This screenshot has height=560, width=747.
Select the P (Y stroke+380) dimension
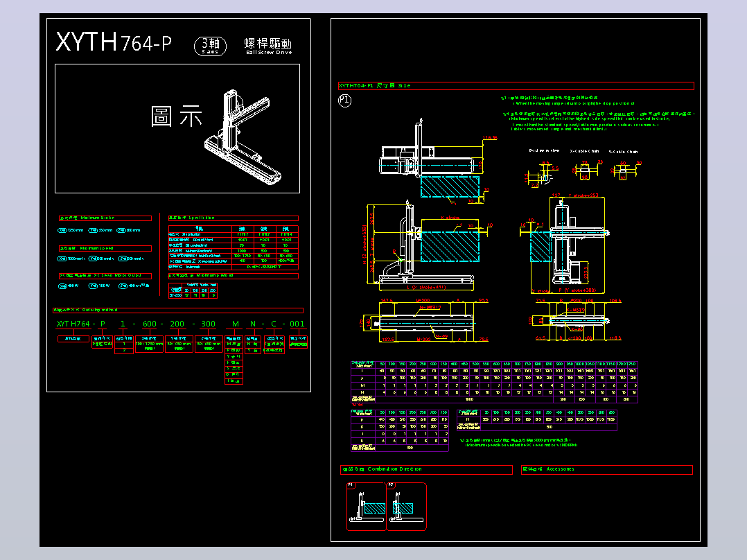click(577, 290)
